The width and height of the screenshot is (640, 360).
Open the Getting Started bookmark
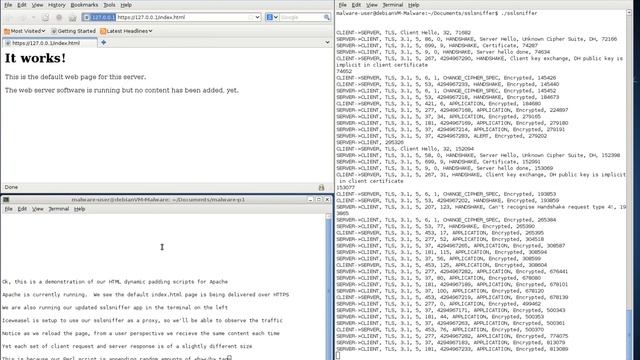pos(73,31)
